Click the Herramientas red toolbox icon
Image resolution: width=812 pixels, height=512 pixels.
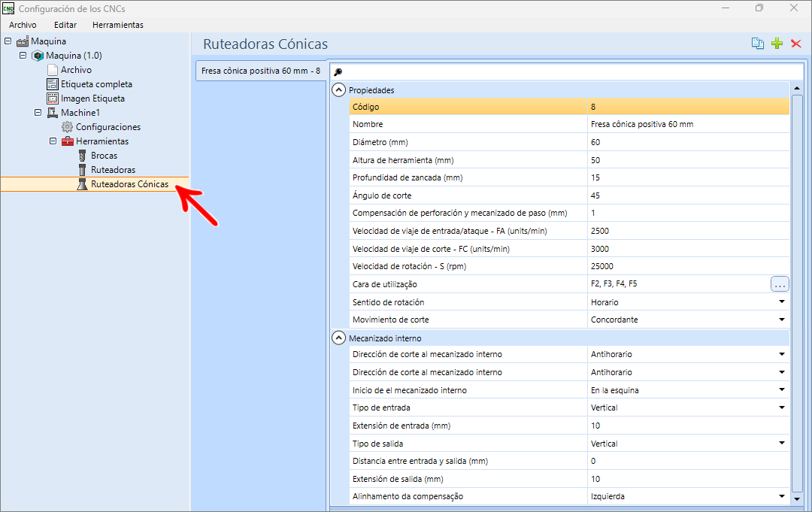coord(68,141)
